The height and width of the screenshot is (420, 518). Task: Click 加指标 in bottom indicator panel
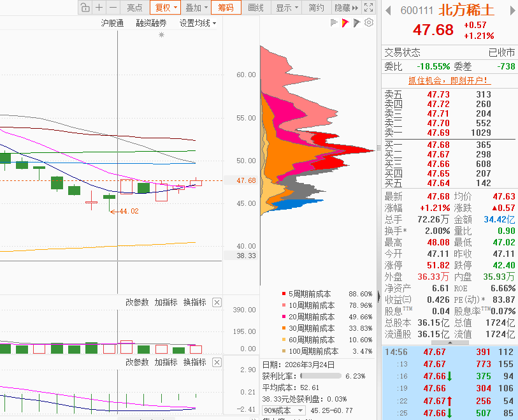point(166,363)
